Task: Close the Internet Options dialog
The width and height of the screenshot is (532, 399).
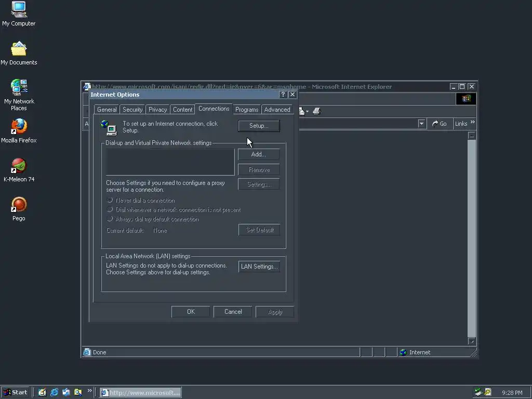Action: coord(292,95)
